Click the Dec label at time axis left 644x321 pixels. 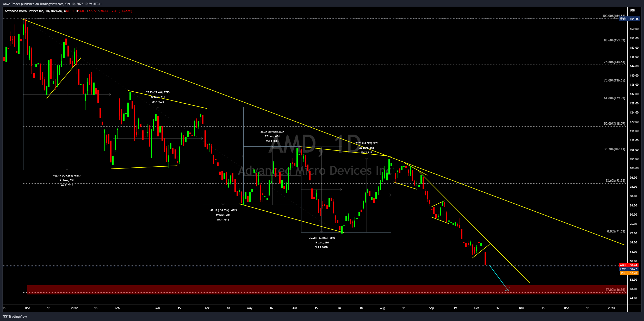[27, 308]
